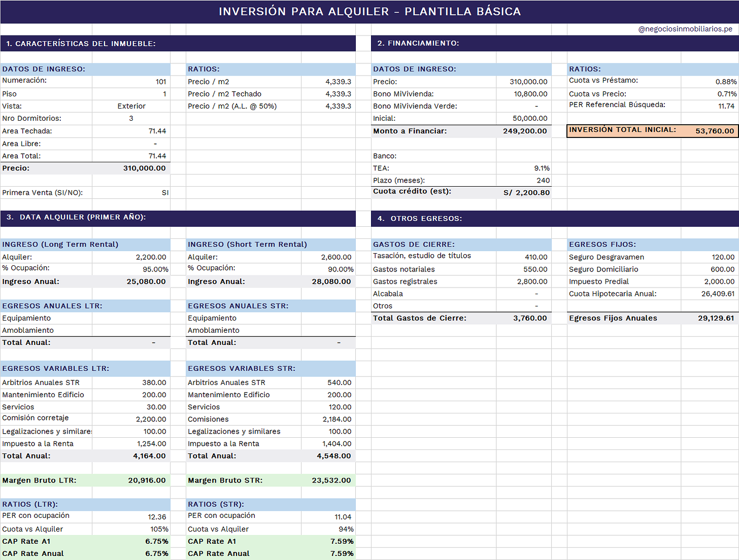Select the STR variable Total Anual 4,548.00
This screenshot has width=739, height=560.
point(328,456)
